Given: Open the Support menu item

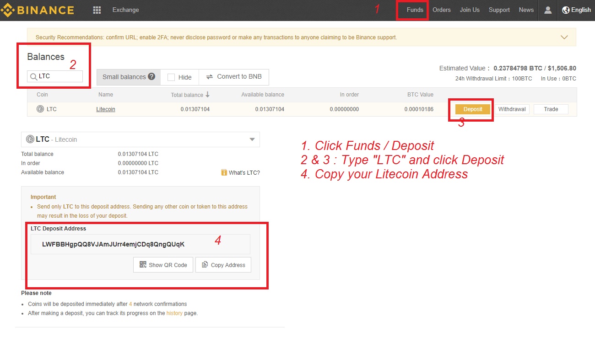Looking at the screenshot, I should pyautogui.click(x=499, y=10).
